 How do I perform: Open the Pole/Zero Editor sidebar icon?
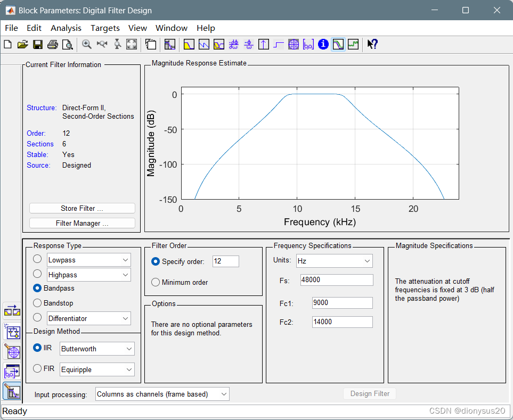pos(12,351)
